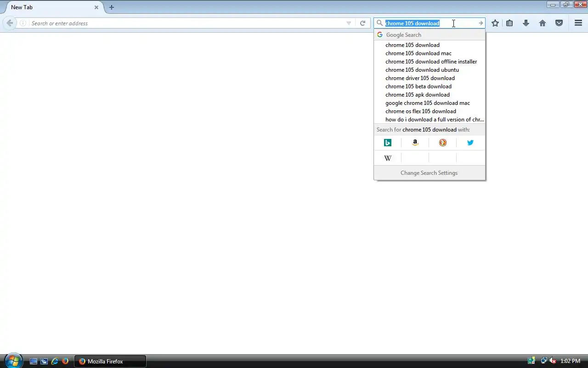Search with the Bing engine icon
This screenshot has height=368, width=588.
pyautogui.click(x=388, y=143)
